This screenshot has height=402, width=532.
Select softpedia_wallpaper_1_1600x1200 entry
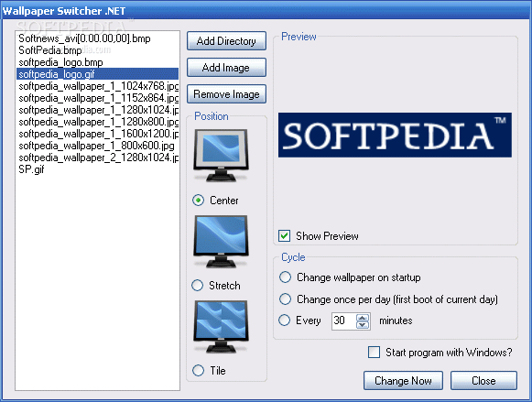(97, 134)
